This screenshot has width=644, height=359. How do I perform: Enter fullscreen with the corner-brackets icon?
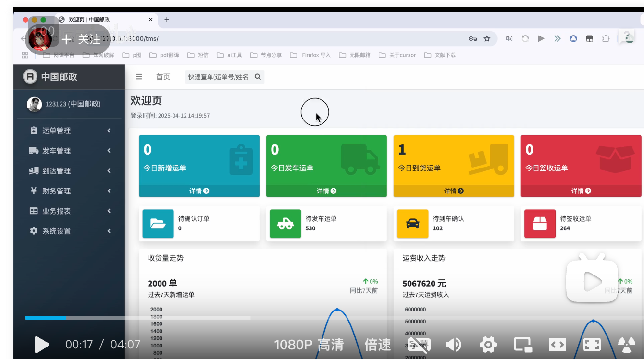(592, 345)
